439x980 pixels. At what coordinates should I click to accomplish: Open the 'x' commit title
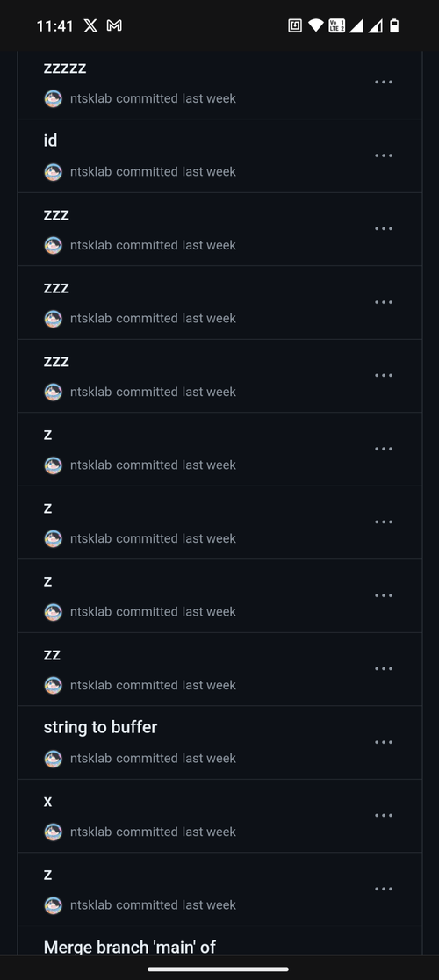pyautogui.click(x=47, y=801)
